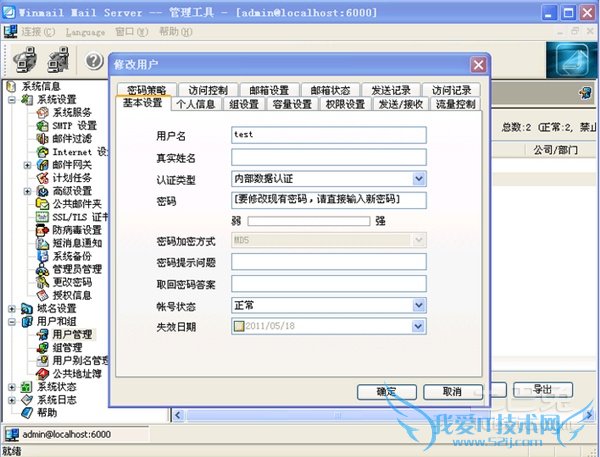Click the 真实姓名 input field

329,157
